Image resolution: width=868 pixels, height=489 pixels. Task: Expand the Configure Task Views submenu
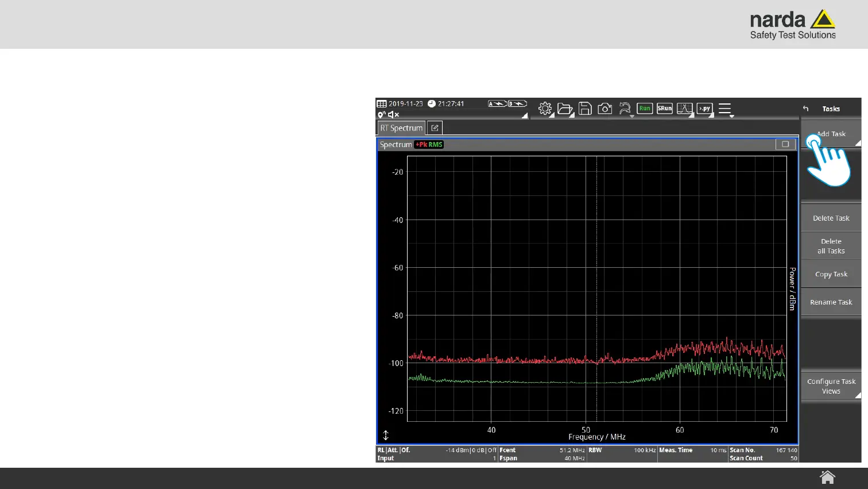click(x=831, y=386)
